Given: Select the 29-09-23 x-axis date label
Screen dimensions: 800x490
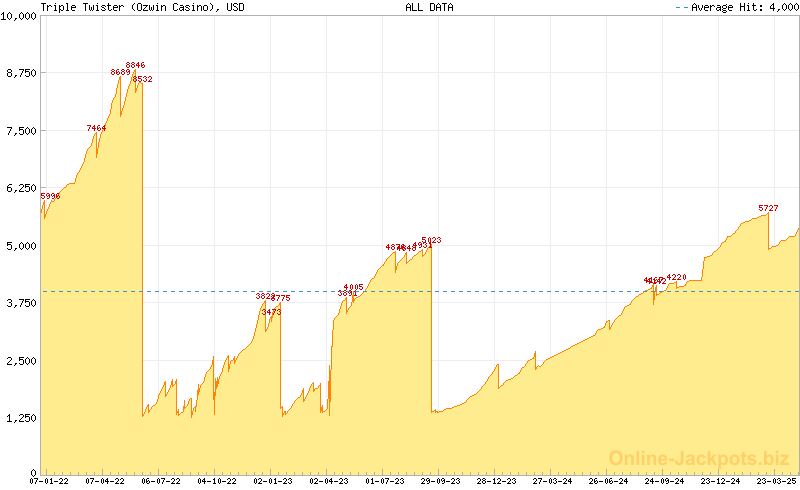Looking at the screenshot, I should [x=439, y=481].
